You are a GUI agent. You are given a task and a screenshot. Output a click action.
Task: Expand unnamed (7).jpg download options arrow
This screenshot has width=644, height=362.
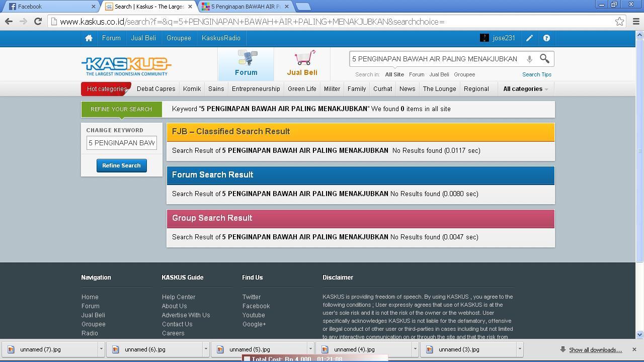click(x=101, y=349)
